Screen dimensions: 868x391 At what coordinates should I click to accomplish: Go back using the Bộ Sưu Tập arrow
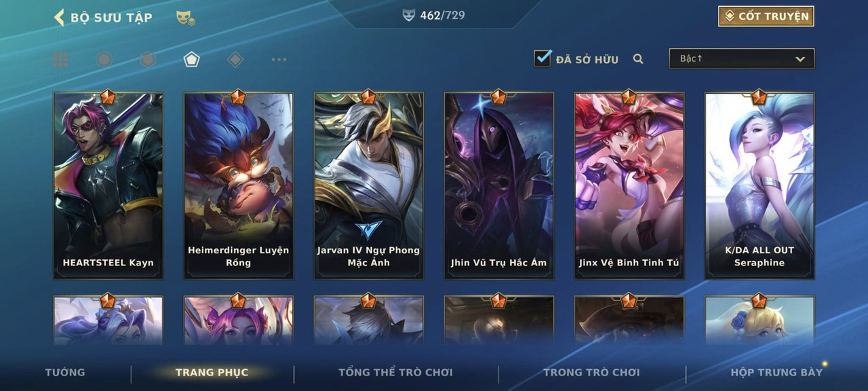[x=59, y=17]
